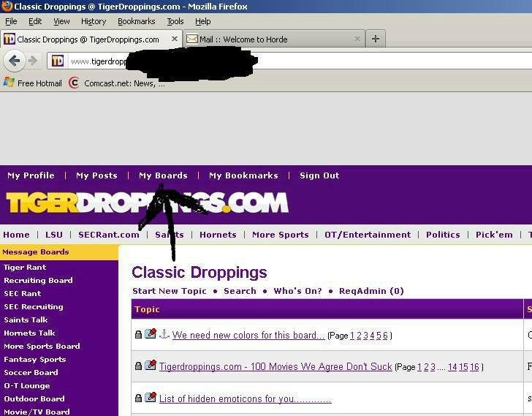Viewport: 532px width, 416px height.
Task: Open the Help menu
Action: click(203, 21)
